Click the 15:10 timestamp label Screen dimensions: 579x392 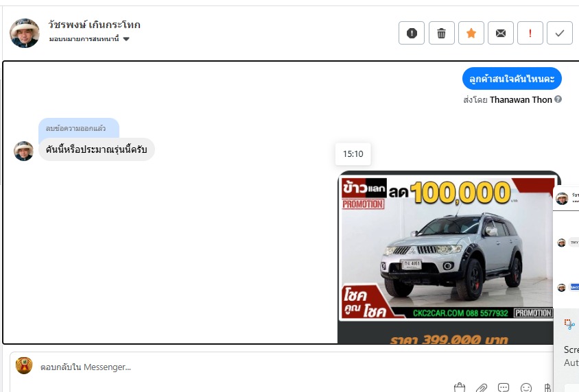[353, 154]
